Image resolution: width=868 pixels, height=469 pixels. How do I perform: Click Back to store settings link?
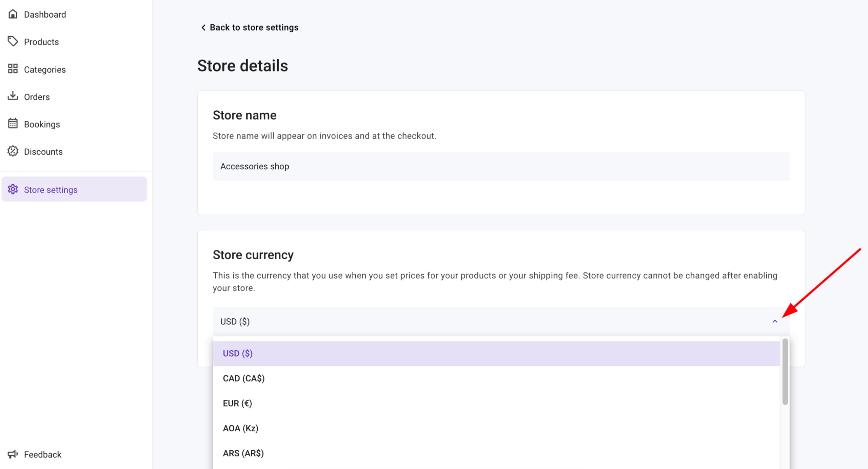[x=254, y=27]
